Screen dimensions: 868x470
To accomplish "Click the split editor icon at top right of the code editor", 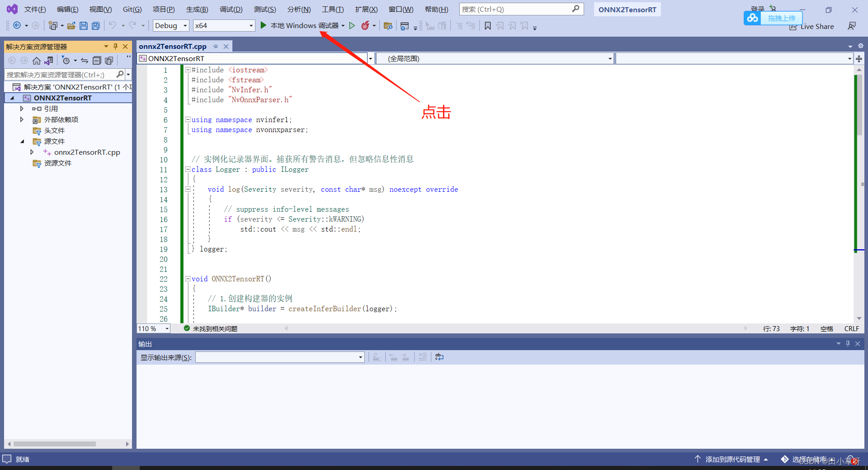I will coord(859,59).
